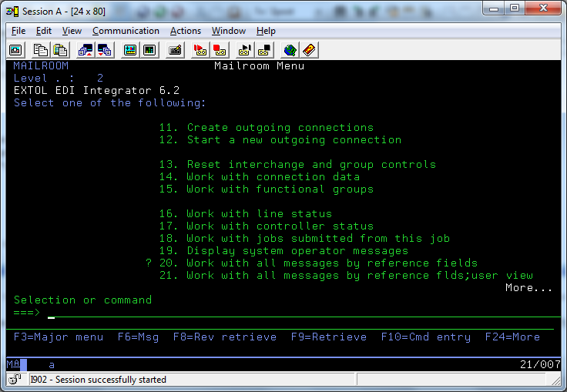
Task: Click option 13 Reset interchange and group controls
Action: [x=297, y=165]
